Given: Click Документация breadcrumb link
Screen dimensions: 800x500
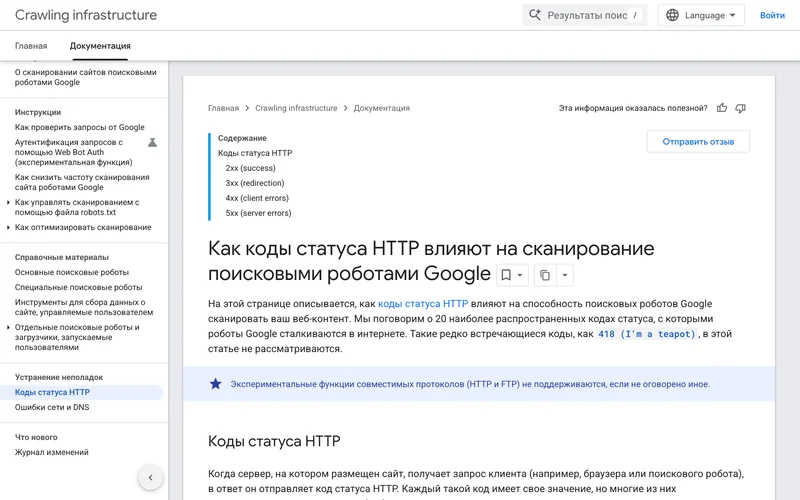Looking at the screenshot, I should pos(382,108).
